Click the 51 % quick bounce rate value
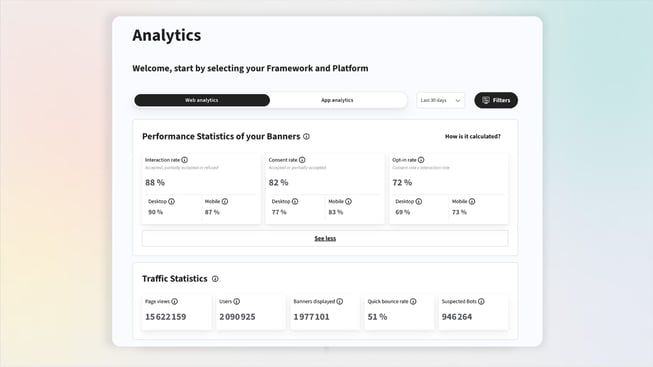This screenshot has height=367, width=653. pos(377,317)
